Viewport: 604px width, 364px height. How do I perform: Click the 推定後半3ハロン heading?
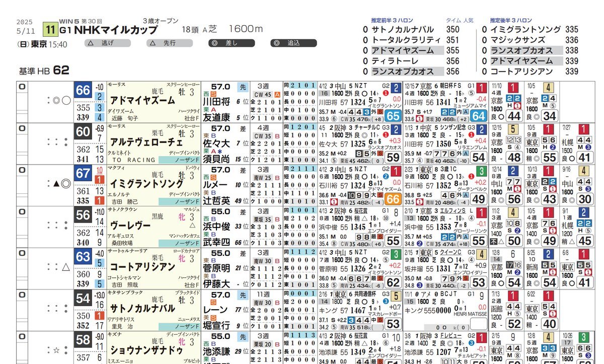[x=510, y=21]
